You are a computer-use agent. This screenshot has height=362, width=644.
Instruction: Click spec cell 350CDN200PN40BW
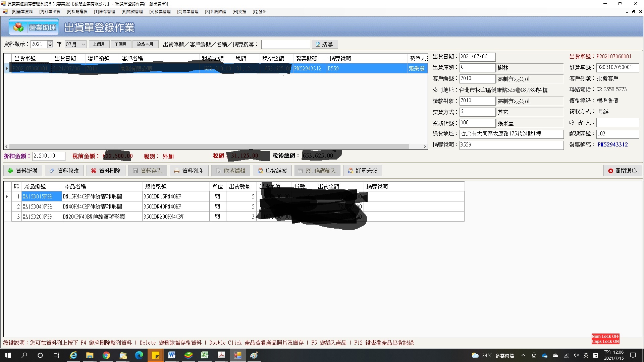point(176,217)
